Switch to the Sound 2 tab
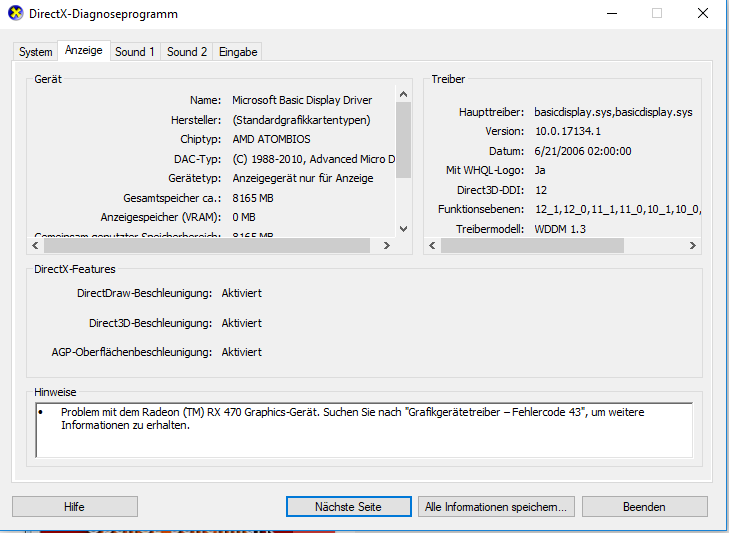This screenshot has height=533, width=729. click(x=187, y=52)
